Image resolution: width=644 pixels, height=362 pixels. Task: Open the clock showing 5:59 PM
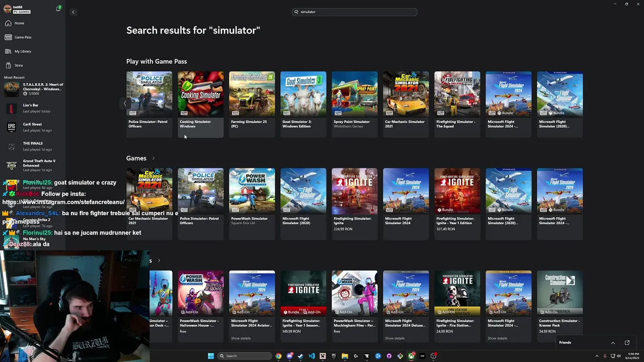click(631, 356)
